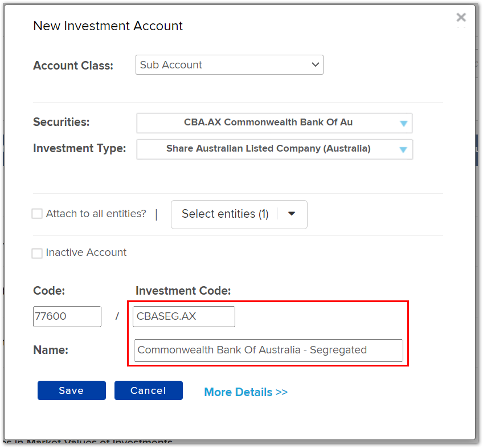
Task: Click the Code field containing 77600
Action: tap(67, 316)
